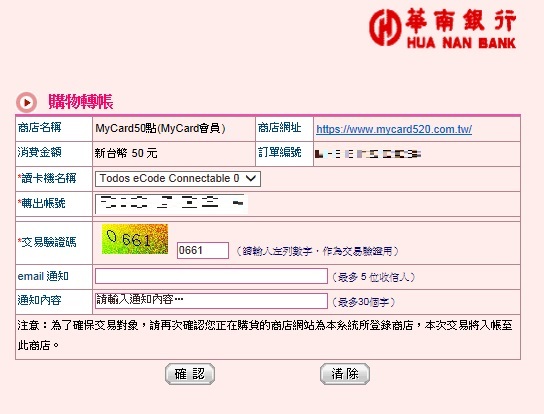Select the 購物轉帳 page heading

(81, 102)
